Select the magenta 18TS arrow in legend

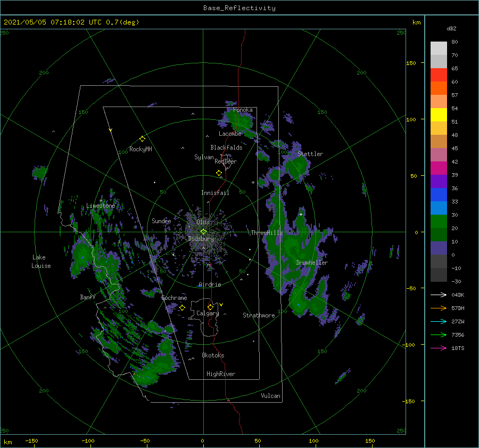[439, 348]
